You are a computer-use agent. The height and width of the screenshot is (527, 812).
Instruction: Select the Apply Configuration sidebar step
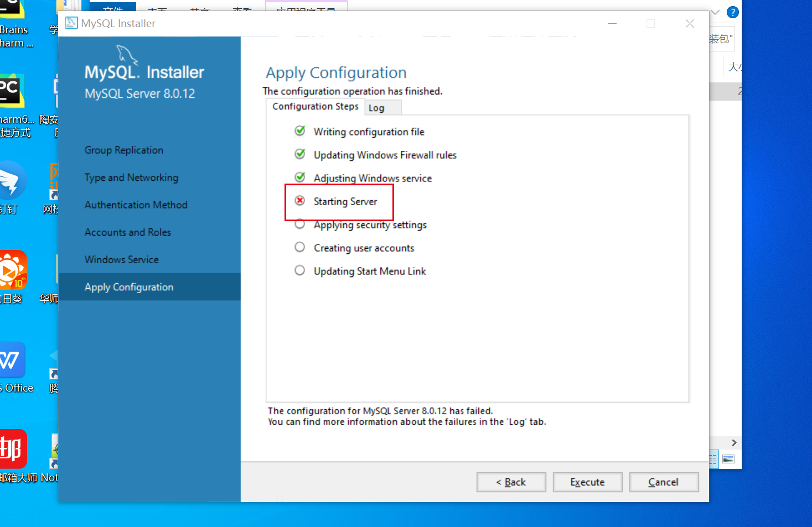[x=149, y=287]
